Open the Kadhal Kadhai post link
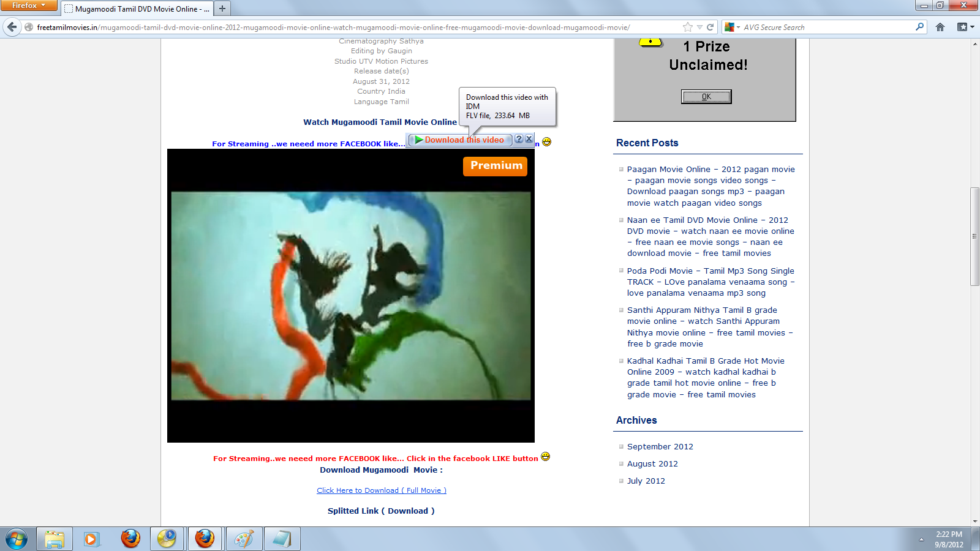This screenshot has height=551, width=980. pyautogui.click(x=706, y=378)
